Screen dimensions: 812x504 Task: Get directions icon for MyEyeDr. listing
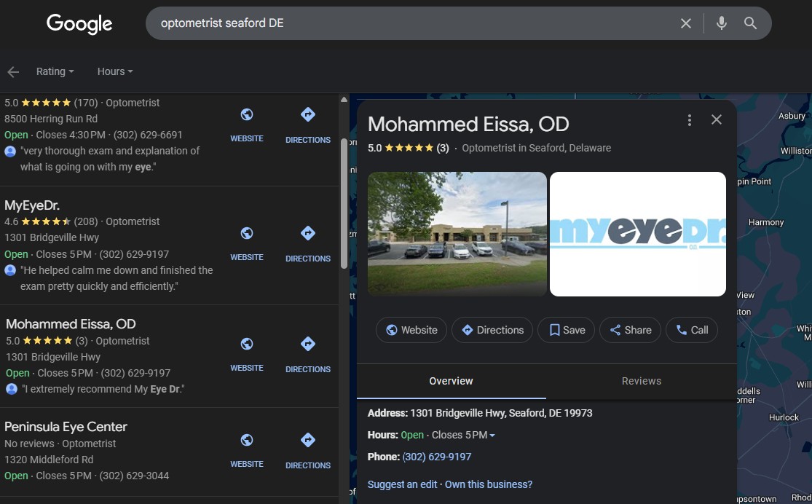pos(308,233)
